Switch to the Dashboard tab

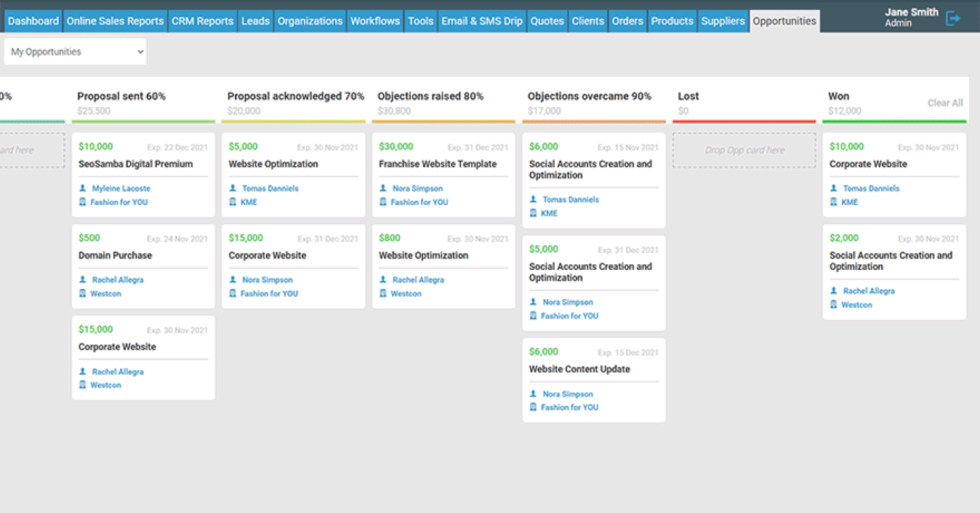click(x=33, y=20)
